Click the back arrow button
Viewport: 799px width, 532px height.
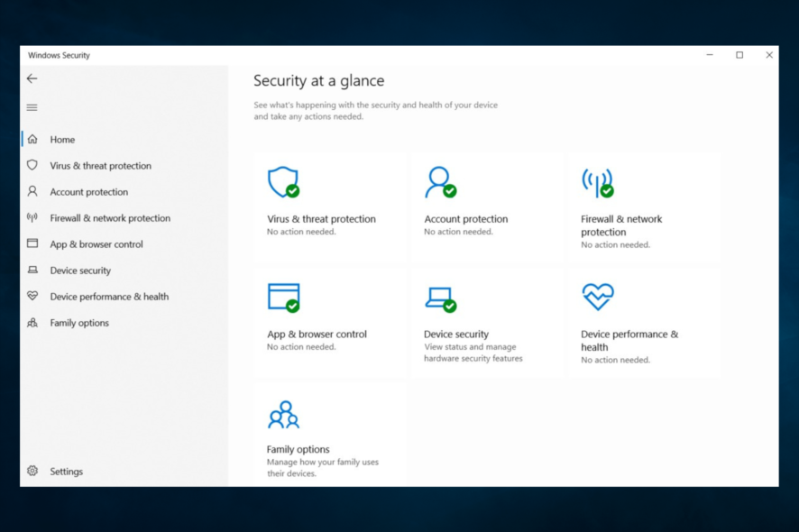(32, 78)
